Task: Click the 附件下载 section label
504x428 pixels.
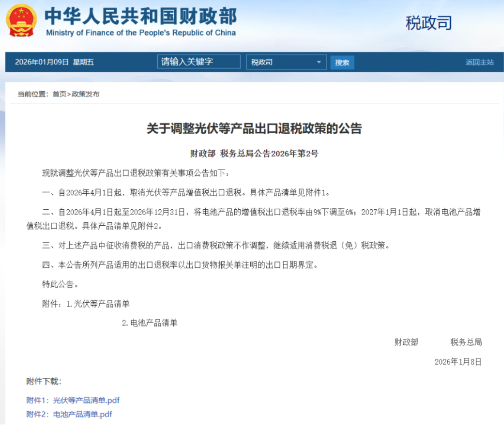Action: click(44, 381)
